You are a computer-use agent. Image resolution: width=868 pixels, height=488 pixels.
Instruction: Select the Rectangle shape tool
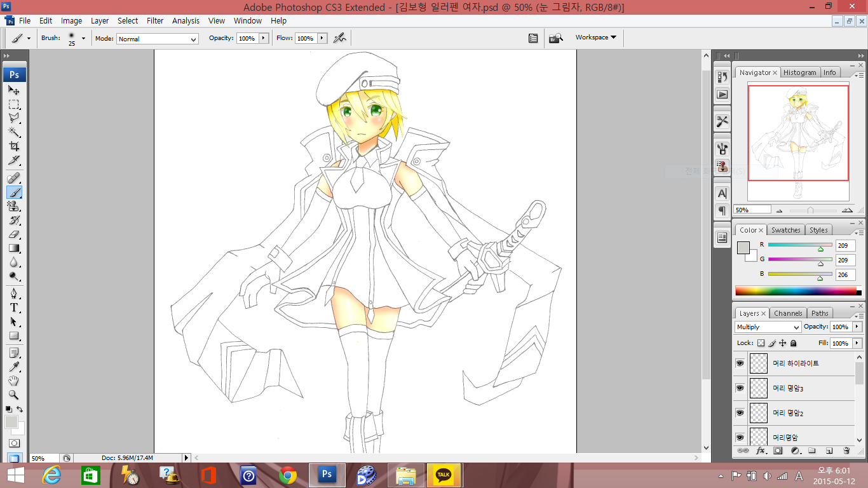tap(14, 335)
